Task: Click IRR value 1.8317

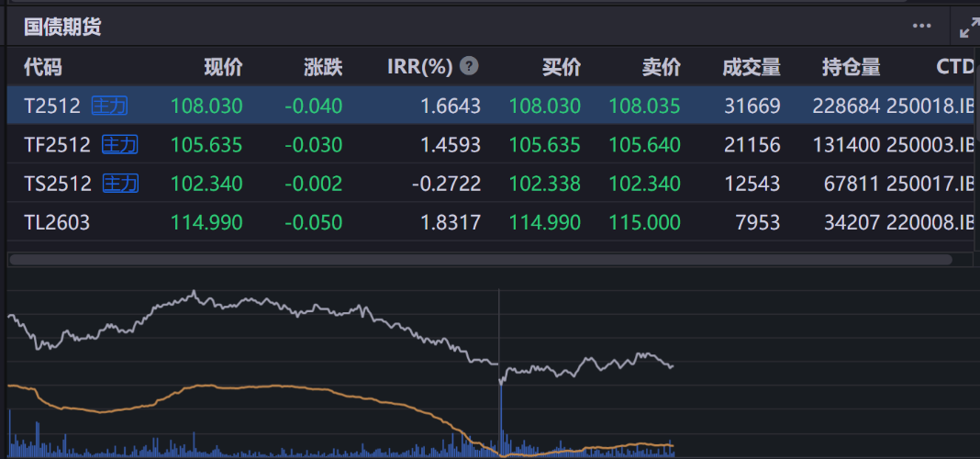Action: pyautogui.click(x=451, y=222)
